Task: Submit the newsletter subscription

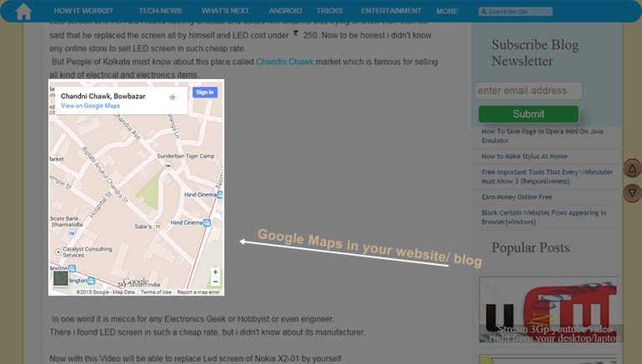Action: (529, 114)
